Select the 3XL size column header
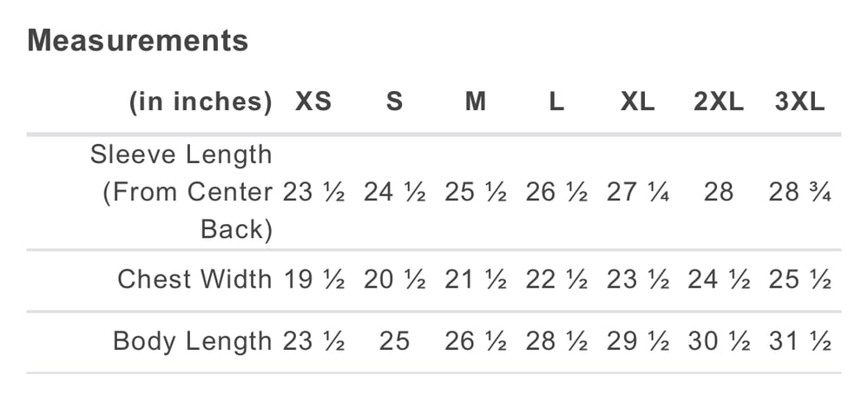Screen dimensions: 868x402 pos(800,102)
